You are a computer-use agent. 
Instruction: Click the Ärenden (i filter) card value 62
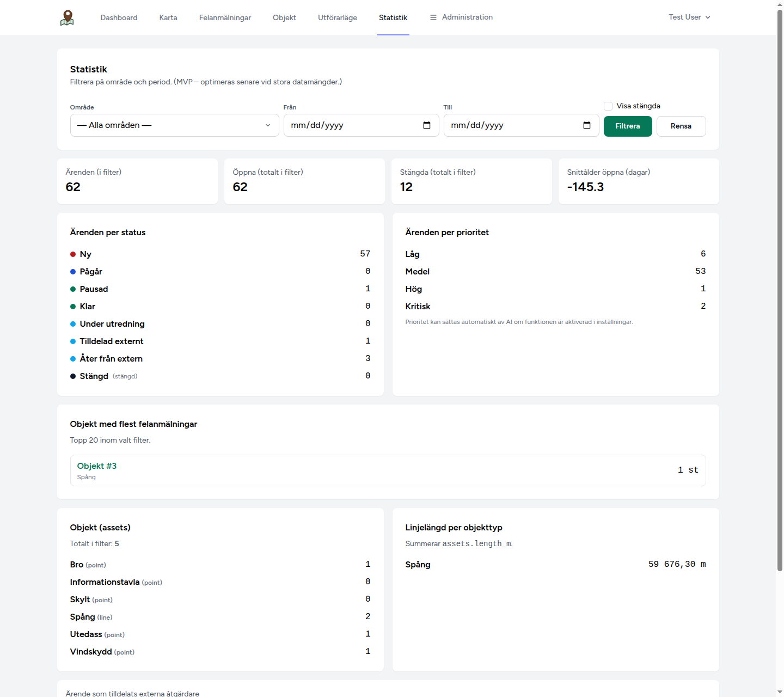pyautogui.click(x=73, y=187)
